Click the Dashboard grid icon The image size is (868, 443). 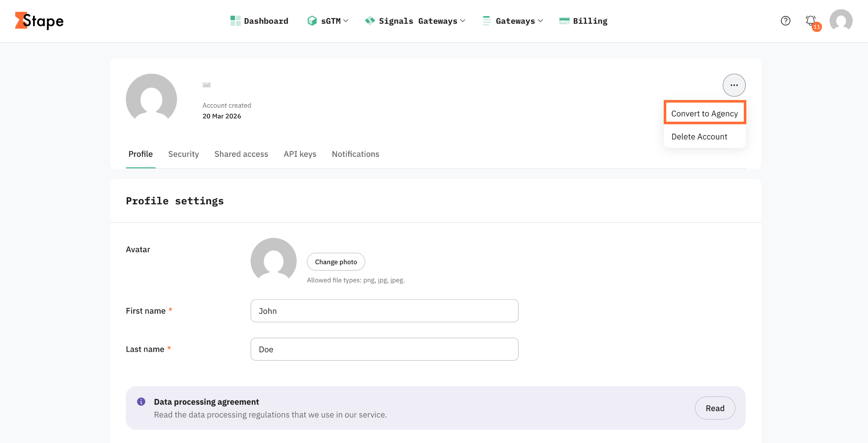click(235, 21)
